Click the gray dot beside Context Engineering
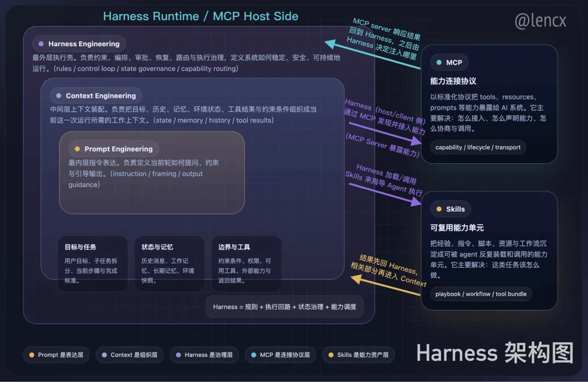Screen dimensions: 588x382 pos(58,96)
